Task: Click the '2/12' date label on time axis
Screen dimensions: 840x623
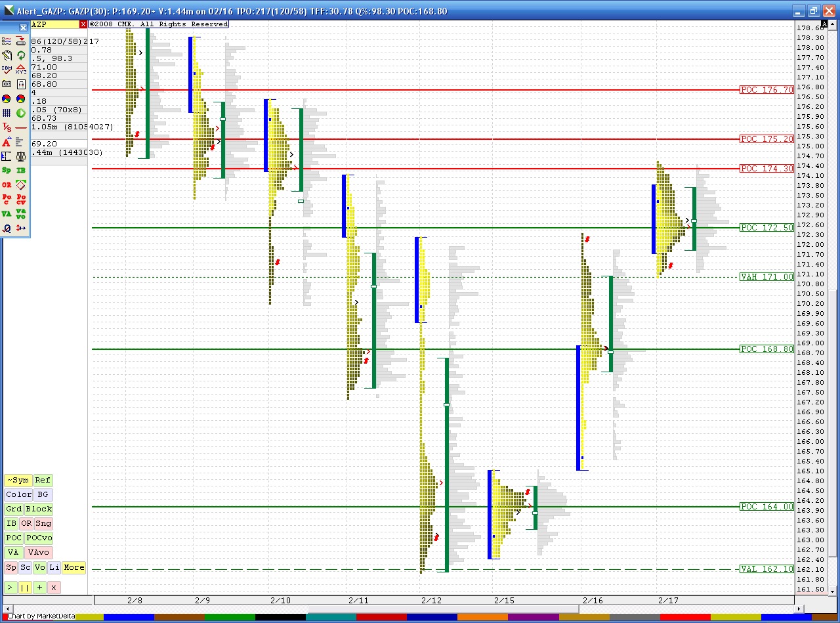Action: (x=431, y=600)
